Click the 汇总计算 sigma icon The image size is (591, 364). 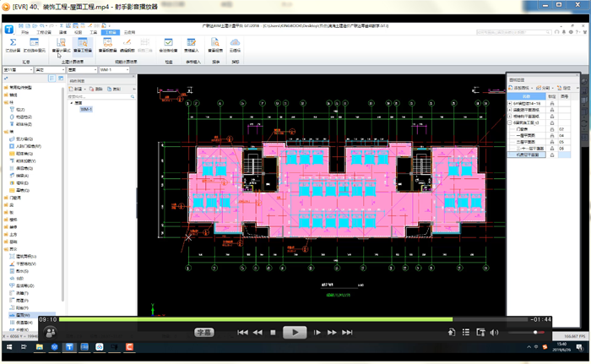click(13, 42)
